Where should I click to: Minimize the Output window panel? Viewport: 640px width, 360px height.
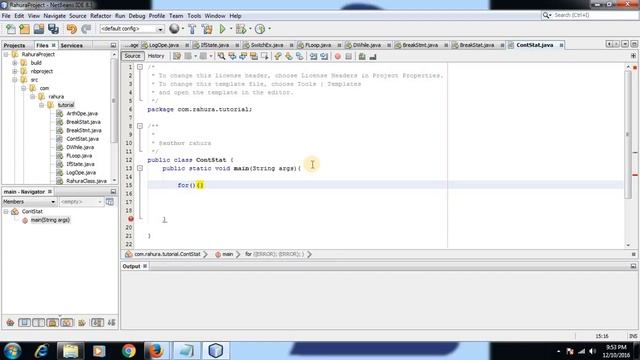633,266
